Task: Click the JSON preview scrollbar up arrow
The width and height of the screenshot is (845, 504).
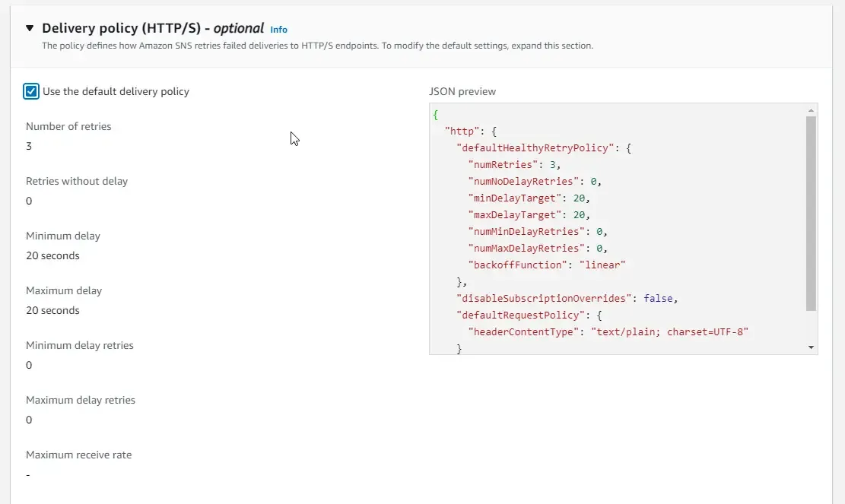Action: click(812, 110)
